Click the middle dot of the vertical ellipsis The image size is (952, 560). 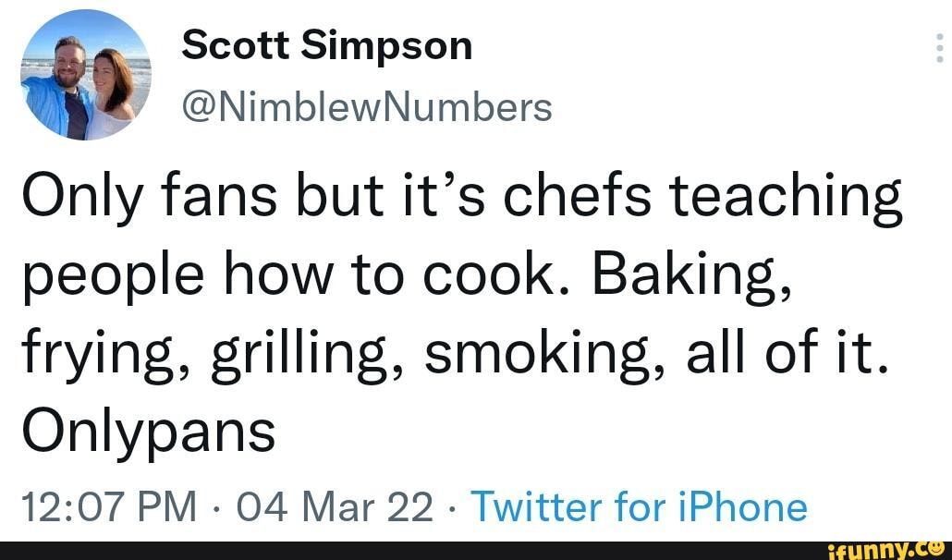939,46
